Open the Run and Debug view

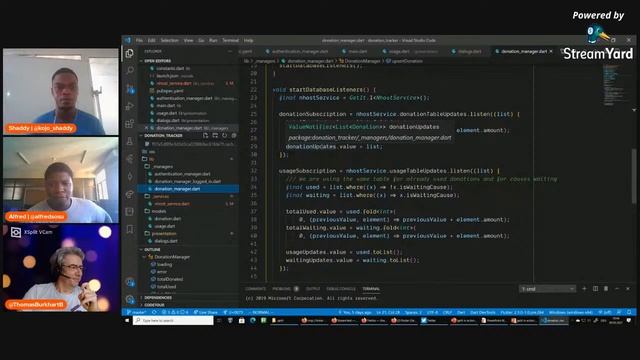click(x=130, y=106)
